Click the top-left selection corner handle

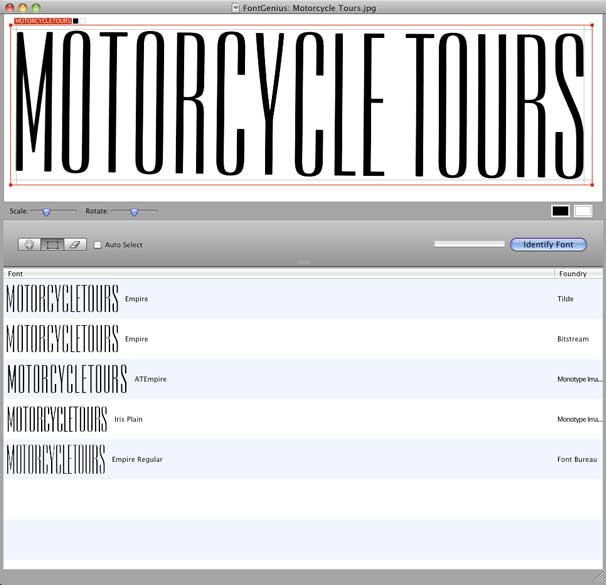[x=11, y=26]
